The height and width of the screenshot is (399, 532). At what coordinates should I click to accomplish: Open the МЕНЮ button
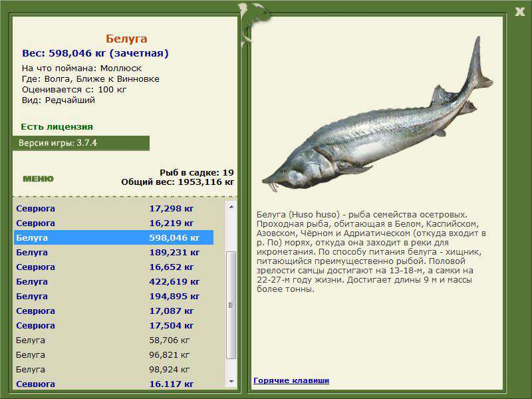[x=38, y=179]
